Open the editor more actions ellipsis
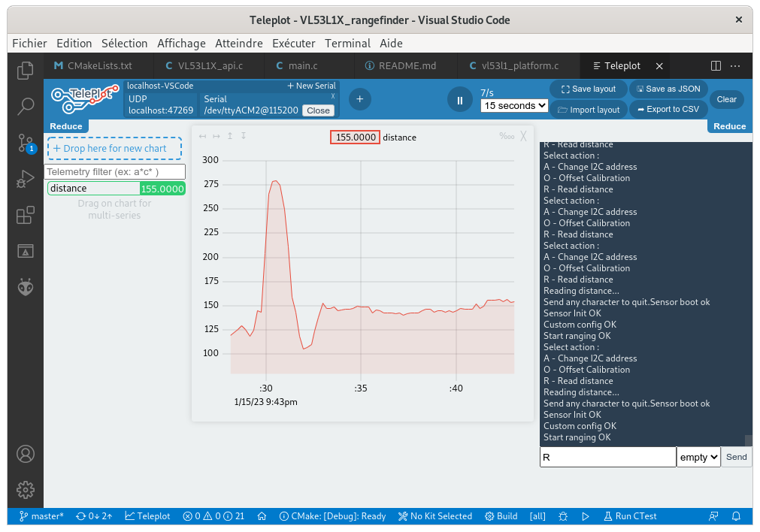760x532 pixels. coord(735,66)
